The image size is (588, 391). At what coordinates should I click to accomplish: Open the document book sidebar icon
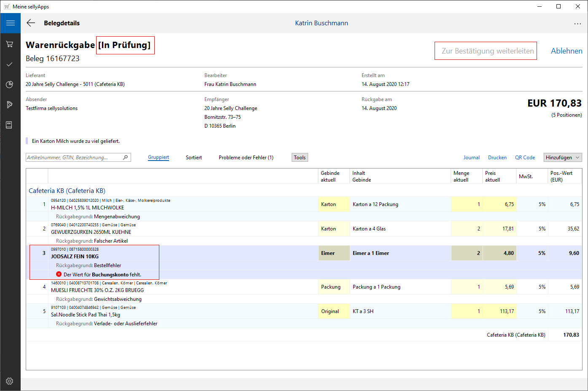(9, 125)
